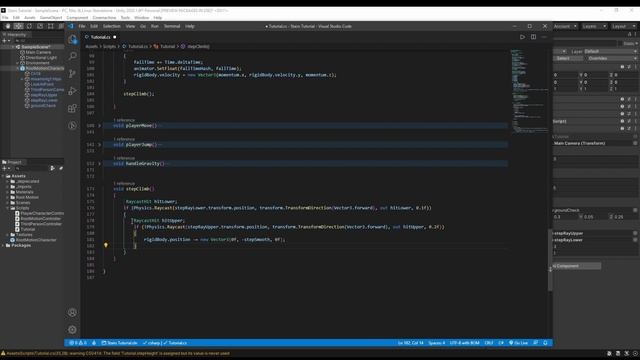Click the search-by-type icon in Project panel
This screenshot has width=640, height=360.
[52, 168]
